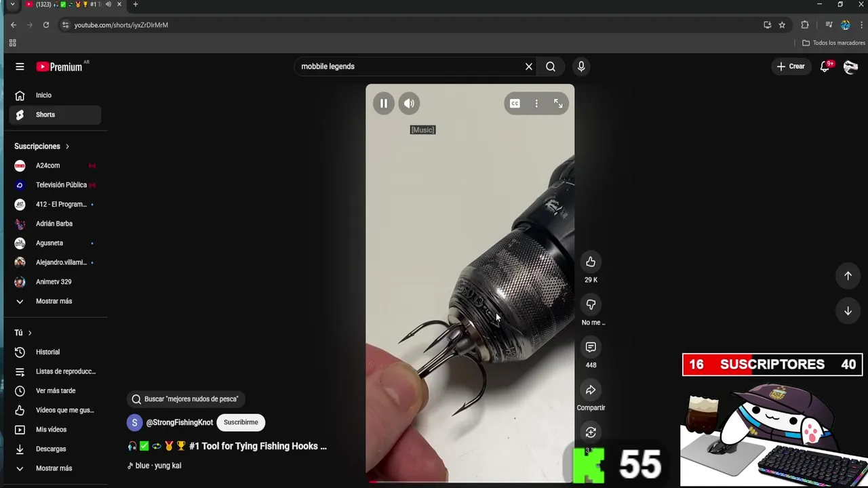Close the YouTube browser tab
The image size is (868, 488).
pos(119,5)
